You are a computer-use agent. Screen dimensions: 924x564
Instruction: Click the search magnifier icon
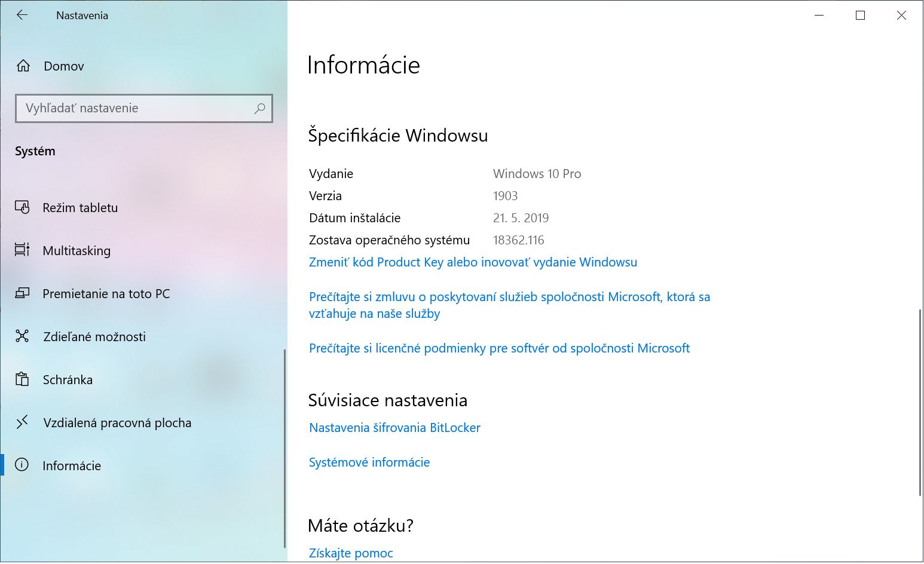click(259, 108)
